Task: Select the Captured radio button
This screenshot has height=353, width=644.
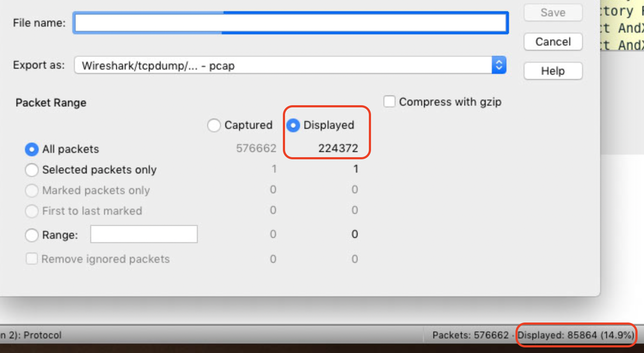Action: coord(214,125)
